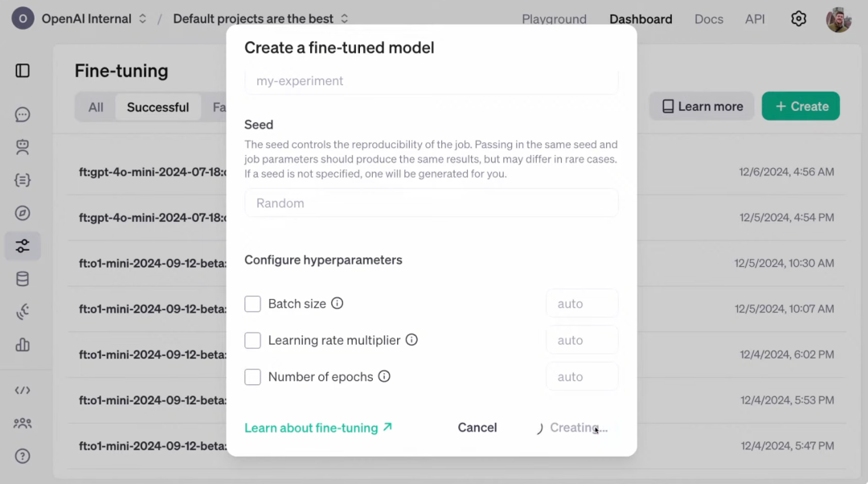Click the Seed input field
Viewport: 868px width, 484px height.
coord(431,203)
